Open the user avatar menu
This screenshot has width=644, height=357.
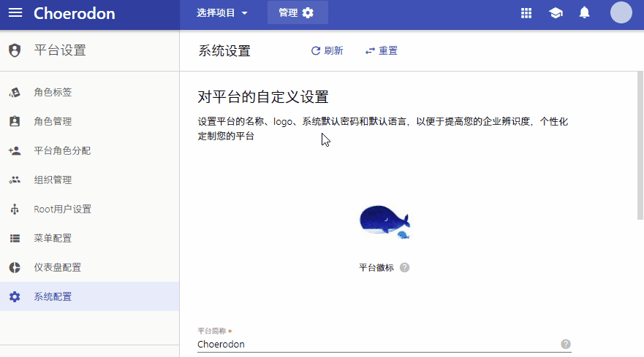(x=621, y=12)
